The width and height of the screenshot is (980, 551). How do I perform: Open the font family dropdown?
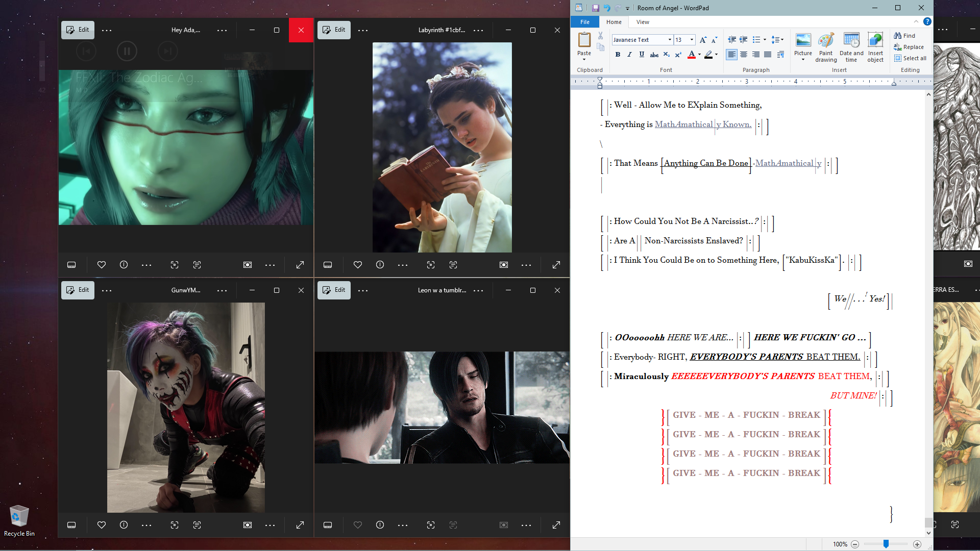coord(669,40)
